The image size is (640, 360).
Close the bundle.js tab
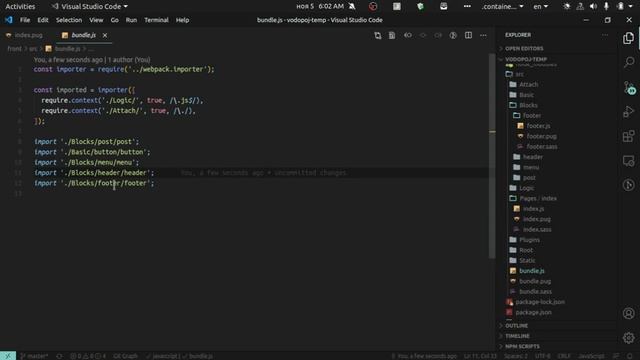coord(105,36)
